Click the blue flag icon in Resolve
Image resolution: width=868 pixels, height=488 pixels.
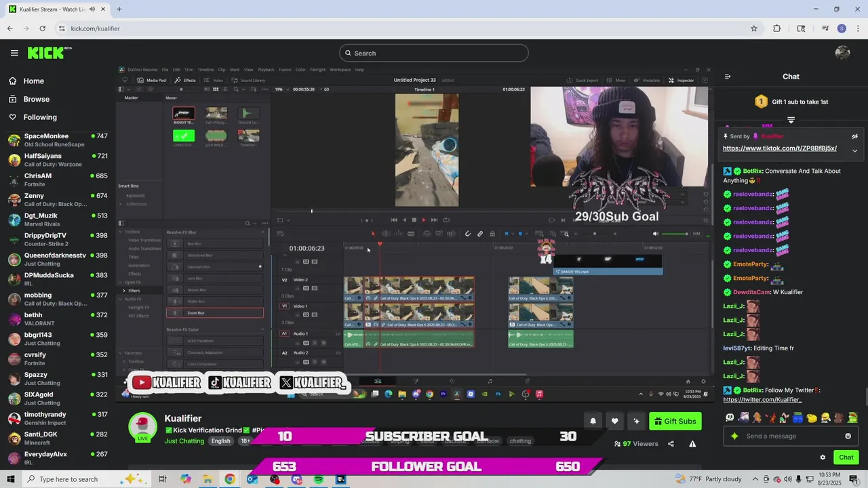tap(506, 234)
